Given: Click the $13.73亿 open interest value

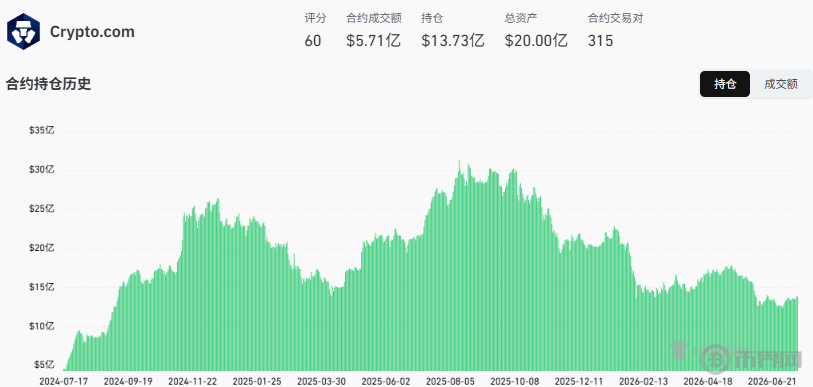Looking at the screenshot, I should point(453,41).
